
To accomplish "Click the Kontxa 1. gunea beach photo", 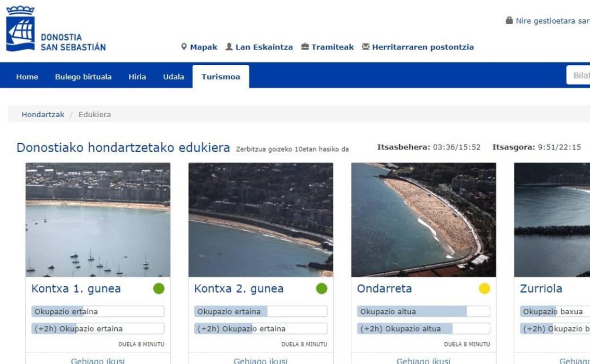I will coord(98,220).
